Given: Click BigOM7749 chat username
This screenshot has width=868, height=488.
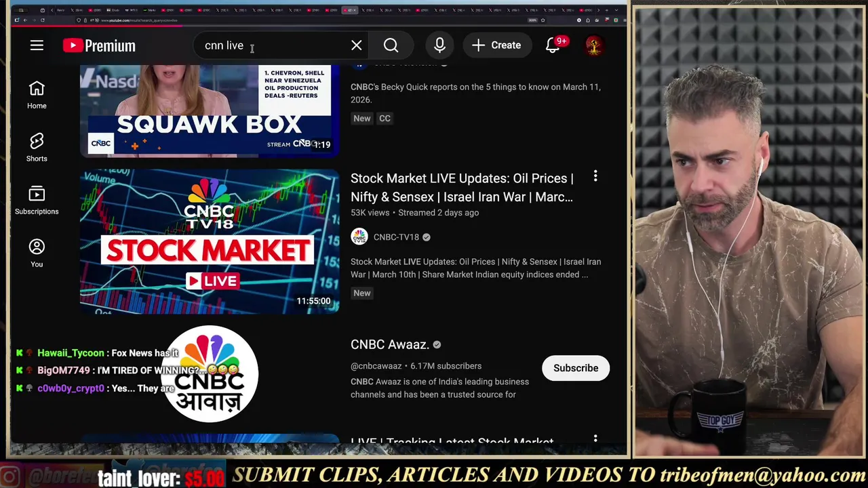Looking at the screenshot, I should tap(64, 371).
